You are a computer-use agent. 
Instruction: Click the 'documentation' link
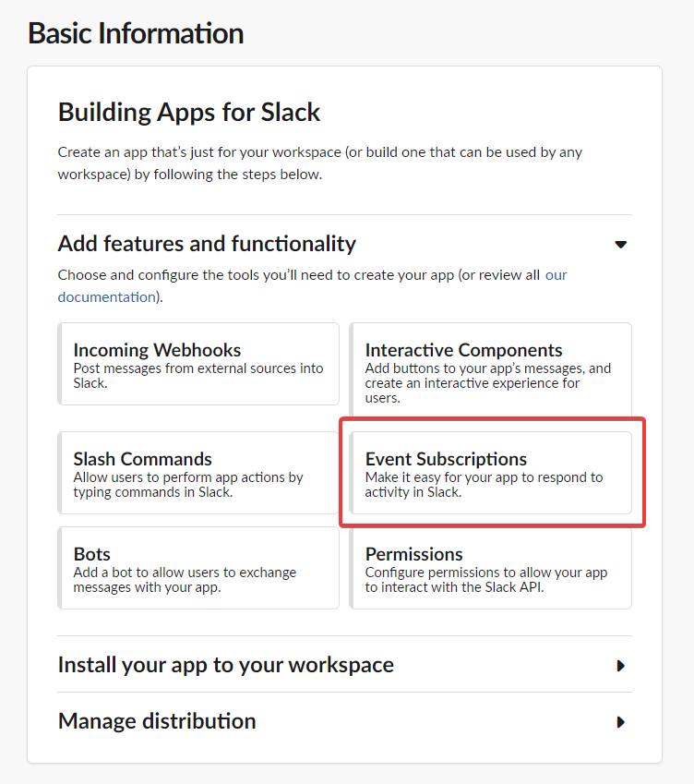click(106, 296)
